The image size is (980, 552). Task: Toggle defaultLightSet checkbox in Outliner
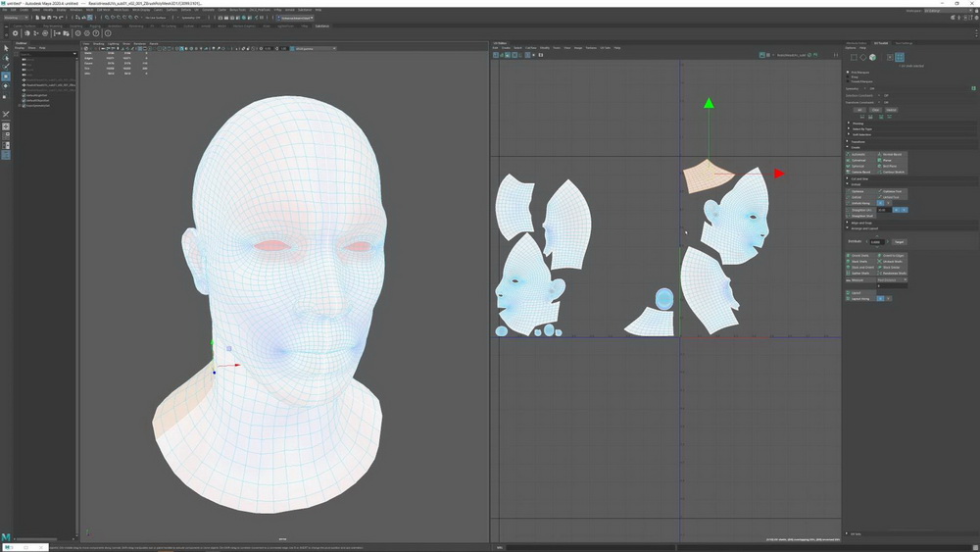pos(24,95)
